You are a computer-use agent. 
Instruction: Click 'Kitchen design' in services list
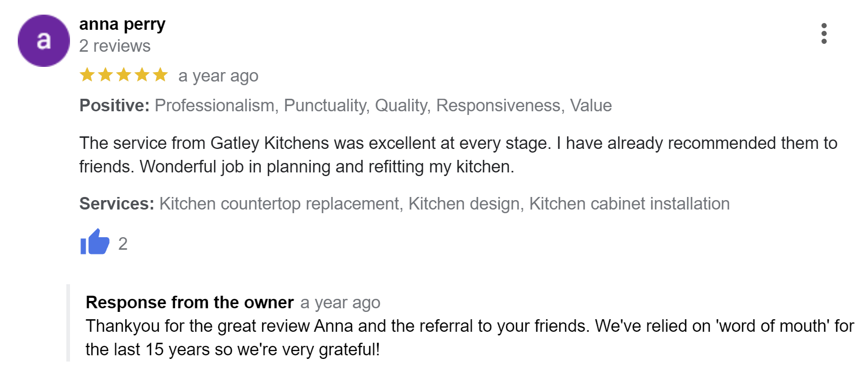464,204
